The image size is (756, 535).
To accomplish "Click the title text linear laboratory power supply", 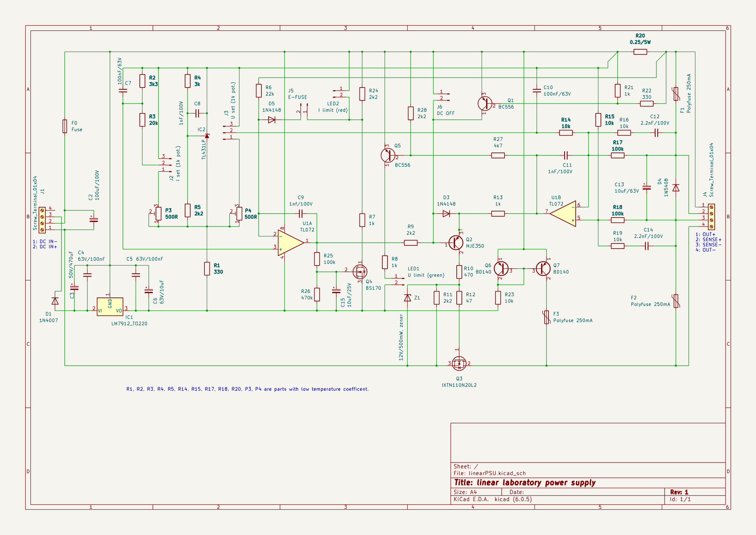I will (524, 483).
